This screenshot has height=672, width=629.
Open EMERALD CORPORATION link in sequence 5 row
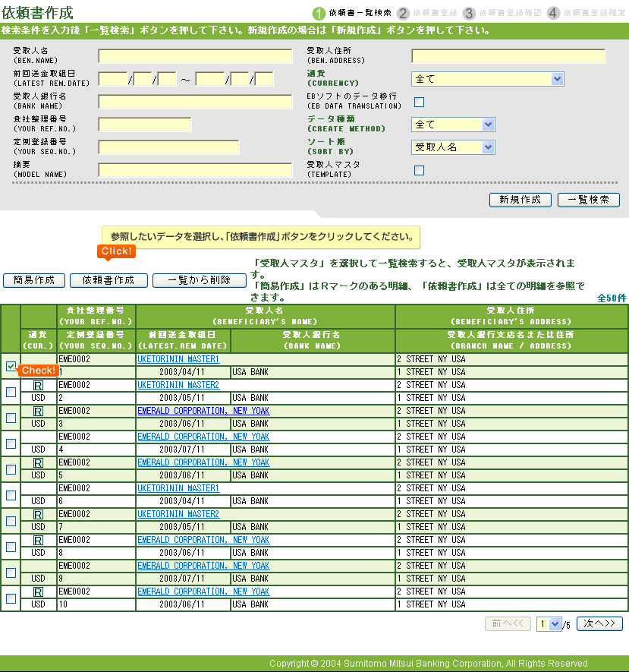[203, 462]
